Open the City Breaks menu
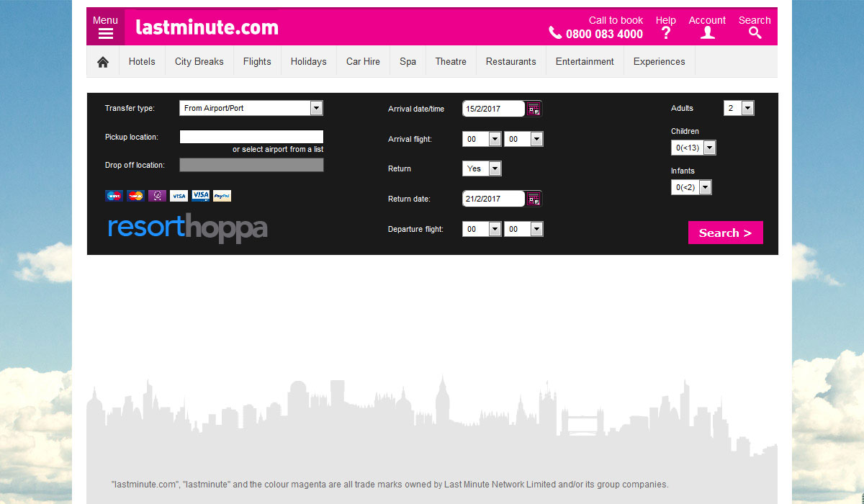This screenshot has height=504, width=864. coord(199,62)
